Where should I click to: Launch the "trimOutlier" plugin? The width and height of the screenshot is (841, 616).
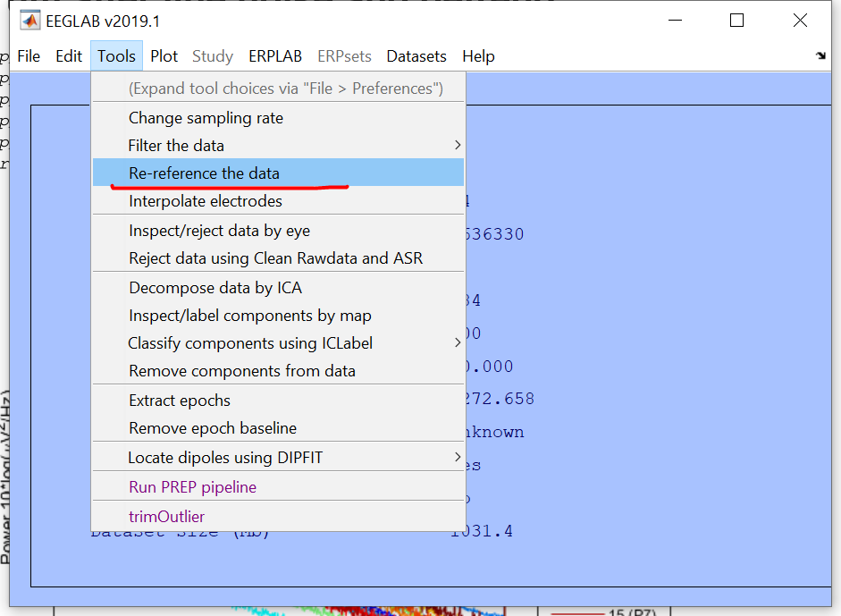click(x=166, y=516)
